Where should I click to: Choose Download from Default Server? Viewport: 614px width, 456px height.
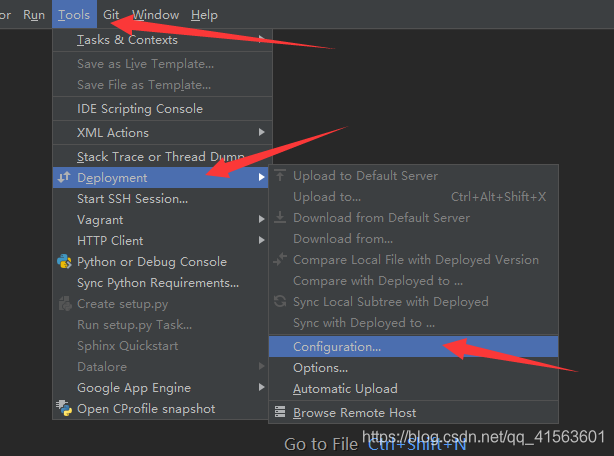[x=414, y=218]
